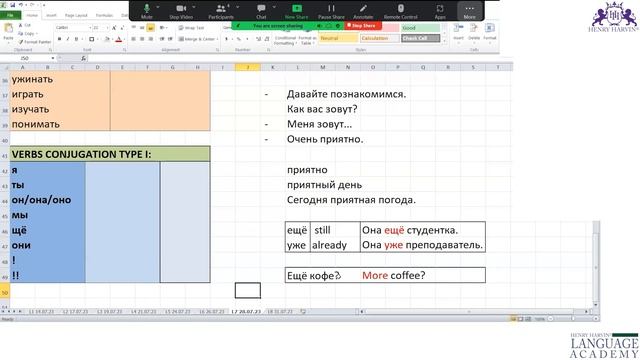Switch to the Insert ribbon tab
Viewport: 640px width, 360px height.
point(51,16)
